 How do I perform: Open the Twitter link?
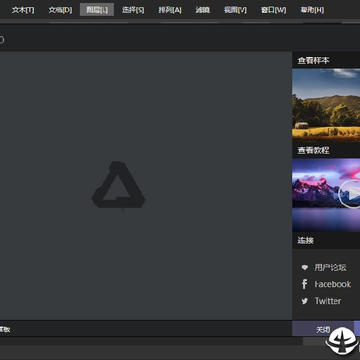point(328,301)
